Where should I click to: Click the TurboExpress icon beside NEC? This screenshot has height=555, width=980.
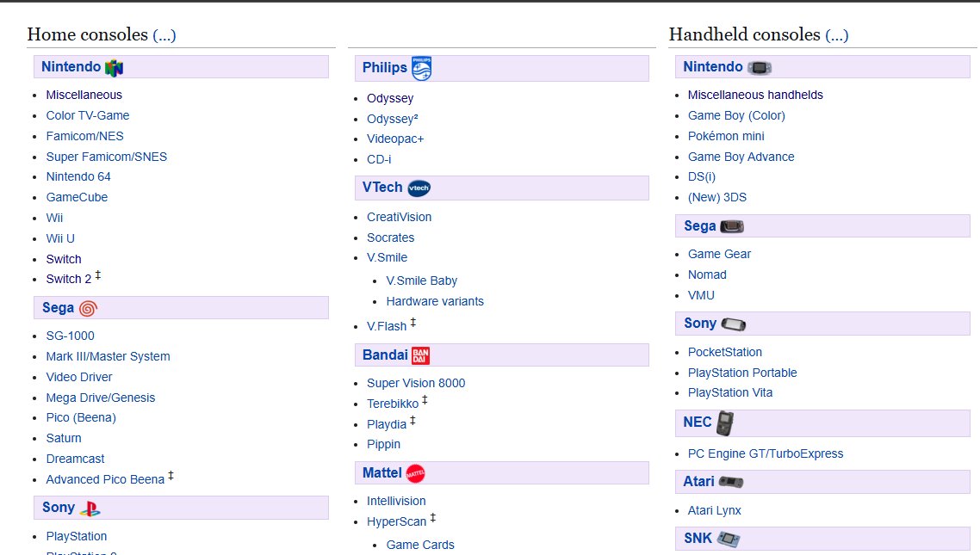(x=725, y=423)
